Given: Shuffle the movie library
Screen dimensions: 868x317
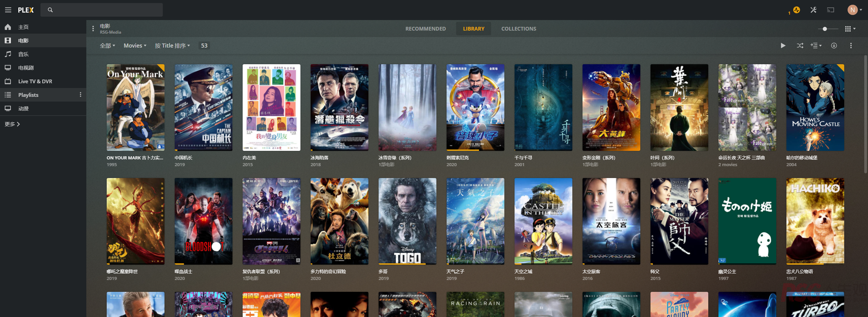Looking at the screenshot, I should click(800, 46).
